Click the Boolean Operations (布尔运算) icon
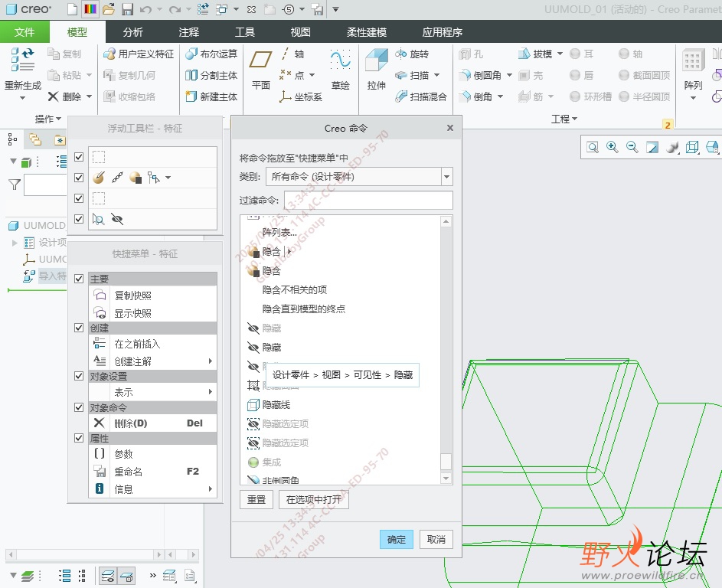Image resolution: width=722 pixels, height=588 pixels. (191, 54)
